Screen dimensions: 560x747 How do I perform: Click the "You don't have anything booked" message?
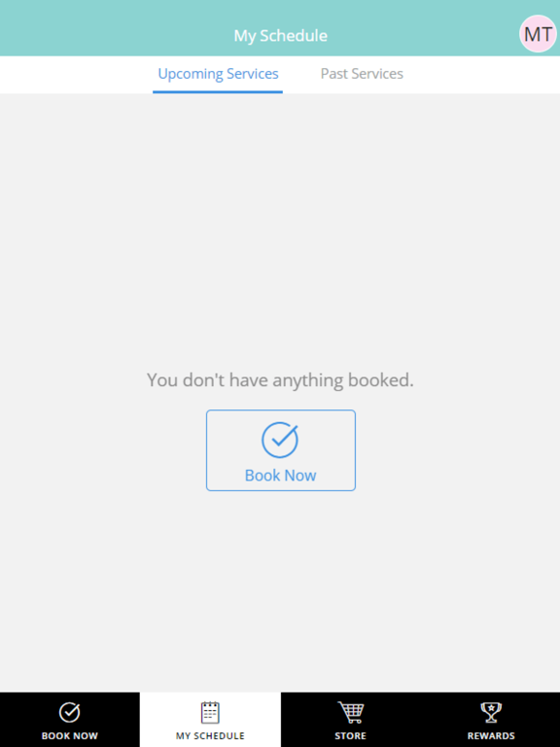280,380
